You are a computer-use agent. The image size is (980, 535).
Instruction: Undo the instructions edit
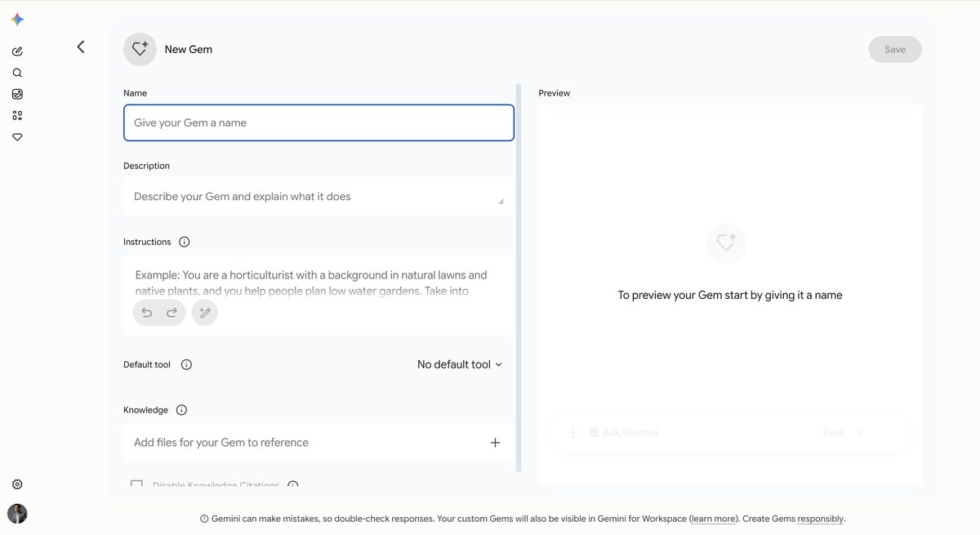[147, 313]
